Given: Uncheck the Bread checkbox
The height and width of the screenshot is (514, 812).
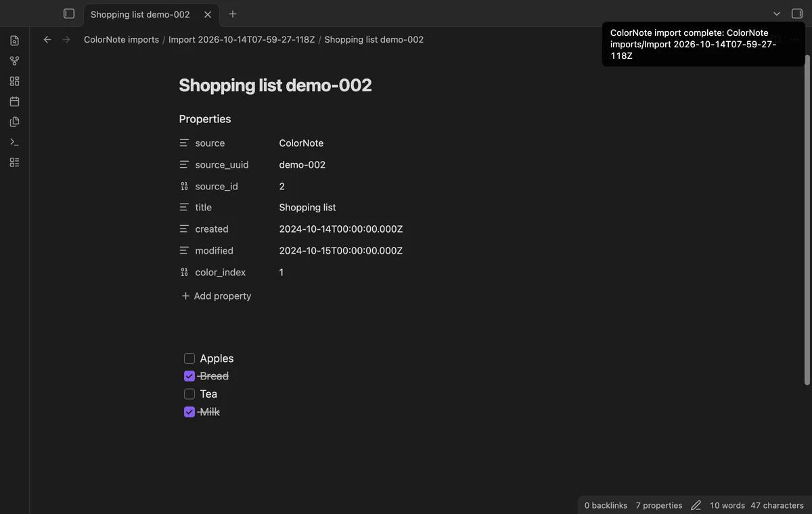Looking at the screenshot, I should point(189,376).
